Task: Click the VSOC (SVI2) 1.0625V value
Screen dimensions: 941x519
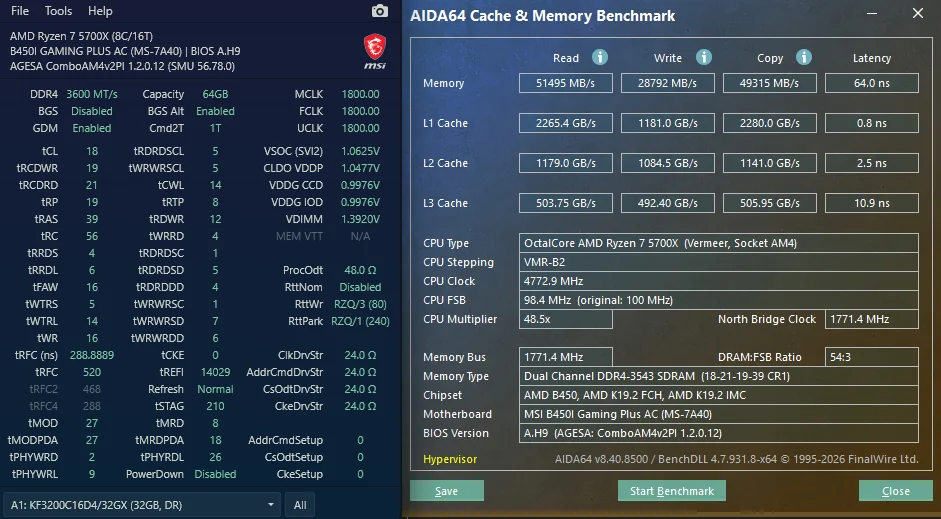Action: click(360, 151)
